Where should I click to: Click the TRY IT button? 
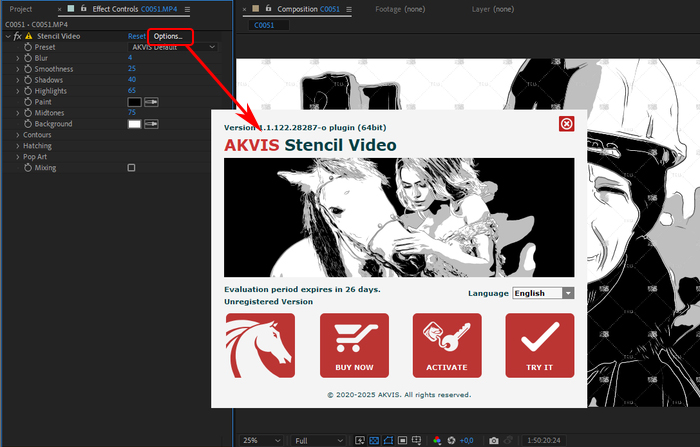click(x=540, y=345)
